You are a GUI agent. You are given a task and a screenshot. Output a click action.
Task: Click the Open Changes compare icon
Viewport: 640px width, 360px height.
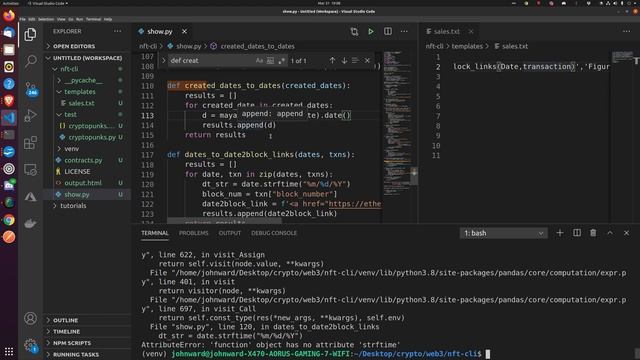[x=354, y=31]
